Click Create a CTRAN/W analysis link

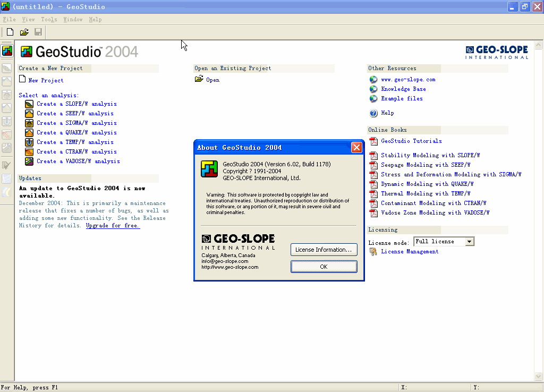pyautogui.click(x=76, y=151)
